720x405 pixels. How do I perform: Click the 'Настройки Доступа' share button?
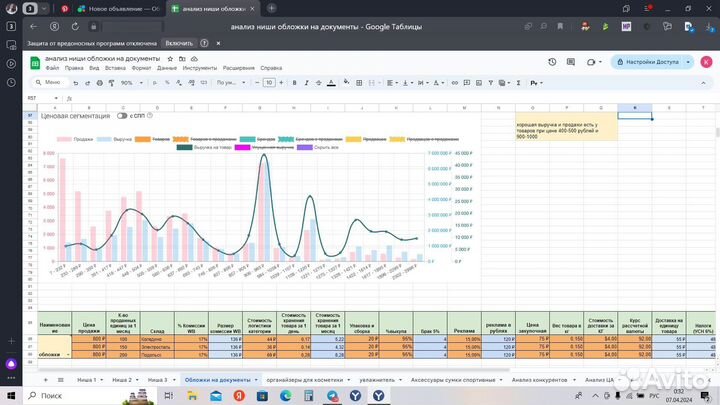[652, 62]
